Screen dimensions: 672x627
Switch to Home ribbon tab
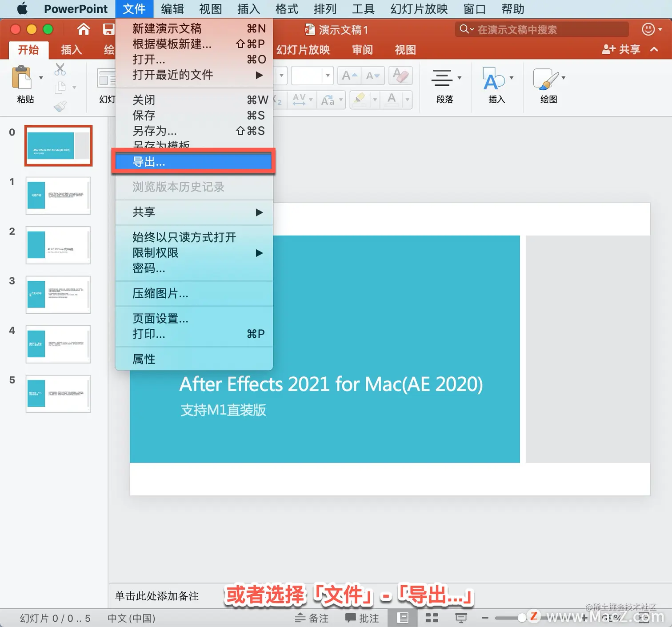(x=28, y=50)
